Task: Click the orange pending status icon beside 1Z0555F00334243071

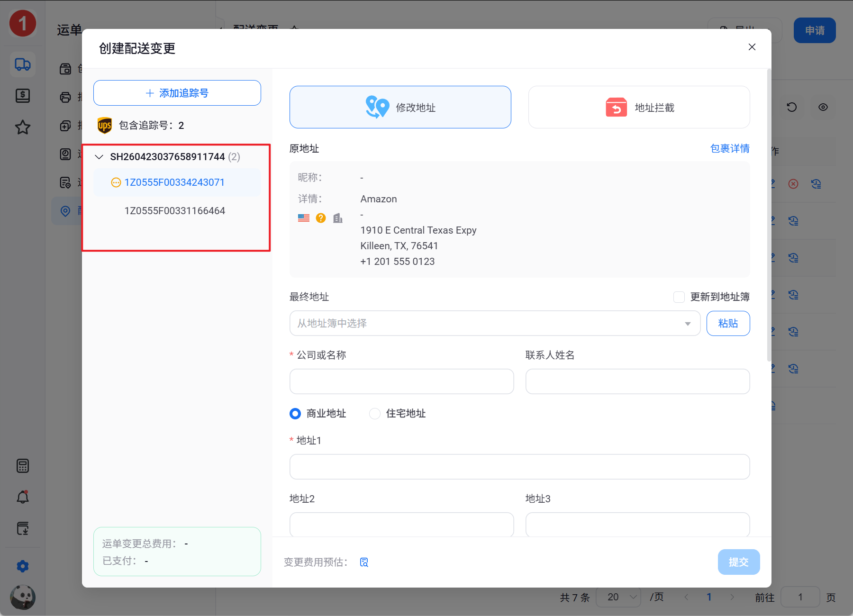Action: pyautogui.click(x=116, y=182)
